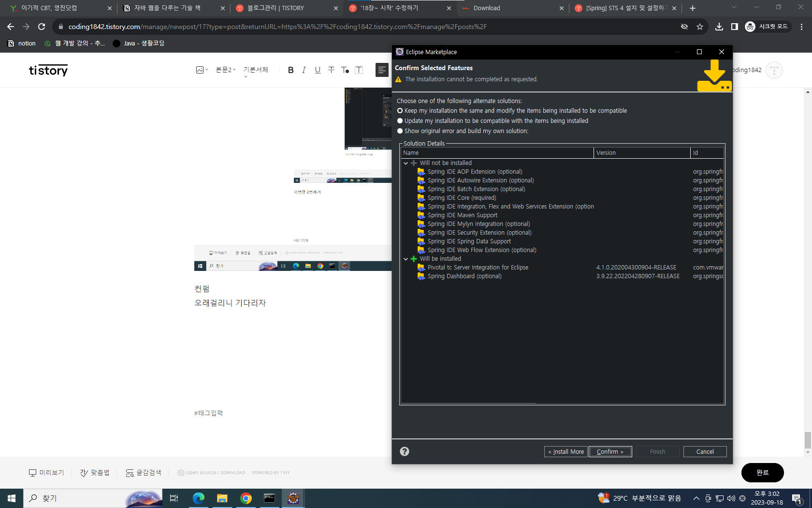Click the Confirm button in Eclipse Marketplace
812x508 pixels.
pos(610,451)
